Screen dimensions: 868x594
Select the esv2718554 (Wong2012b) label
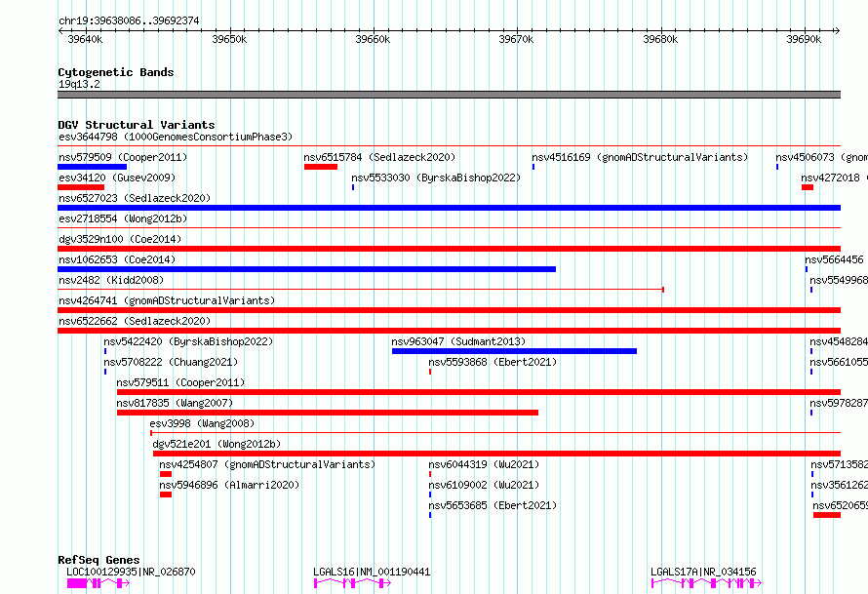click(123, 218)
